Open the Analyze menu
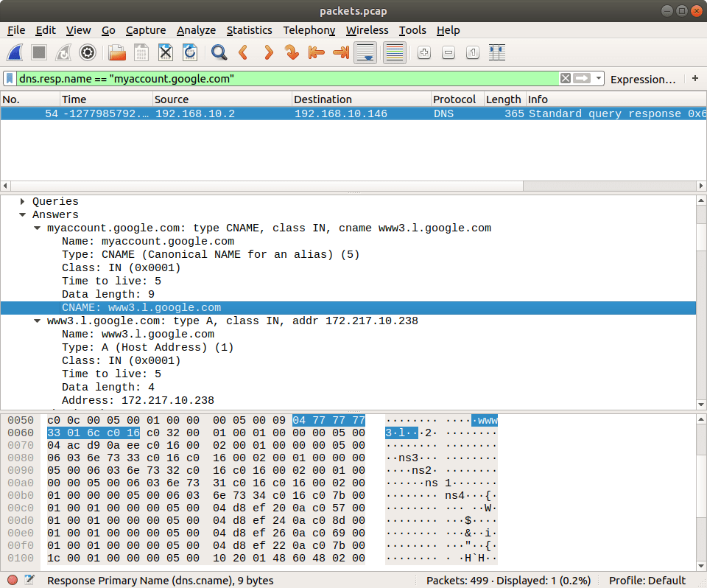Screen dimensions: 707x588 (x=196, y=30)
